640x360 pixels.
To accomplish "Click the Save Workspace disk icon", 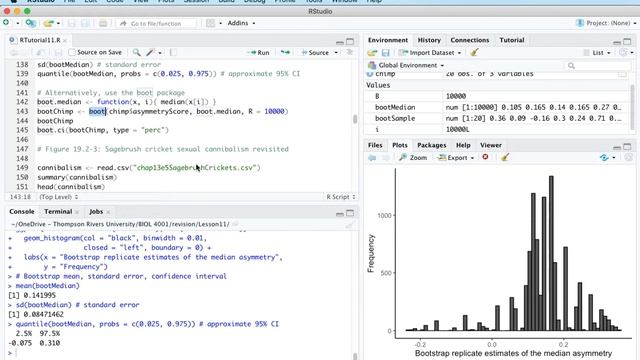I will point(385,53).
